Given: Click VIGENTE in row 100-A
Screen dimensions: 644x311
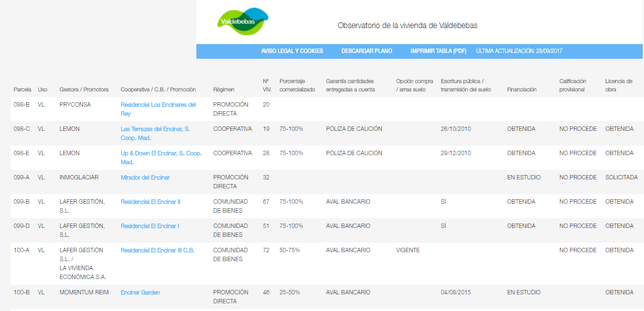Looking at the screenshot, I should 408,250.
